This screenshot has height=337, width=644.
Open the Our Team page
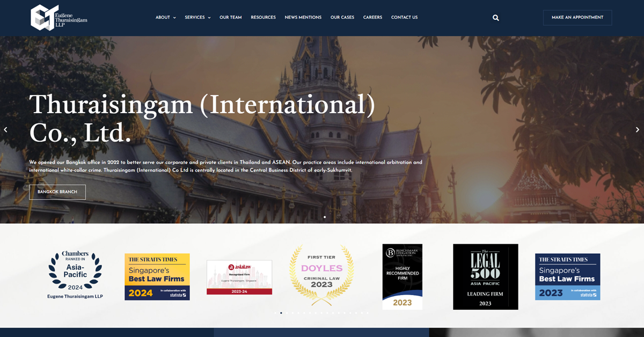tap(231, 18)
